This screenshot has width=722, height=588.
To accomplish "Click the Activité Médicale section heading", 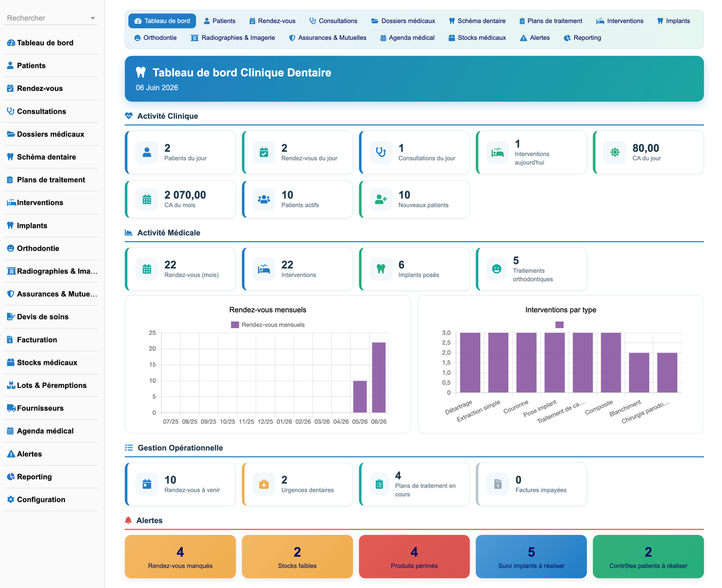I will point(168,233).
